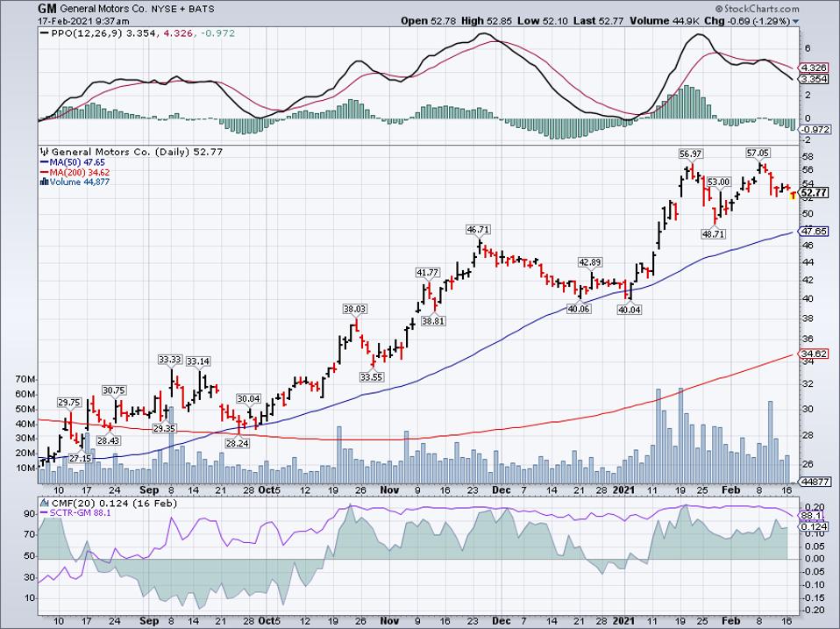
Task: Click the 34.62 tag on the right price axis
Action: (x=814, y=354)
